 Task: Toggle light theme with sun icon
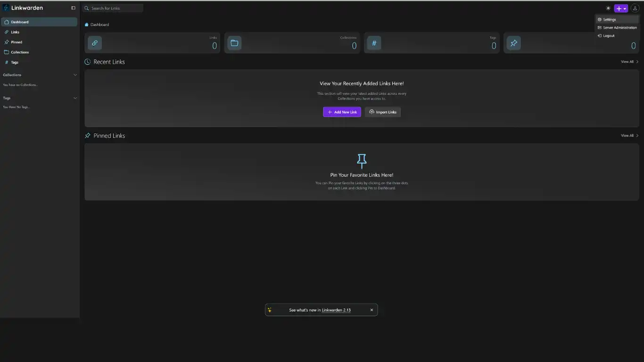point(608,8)
